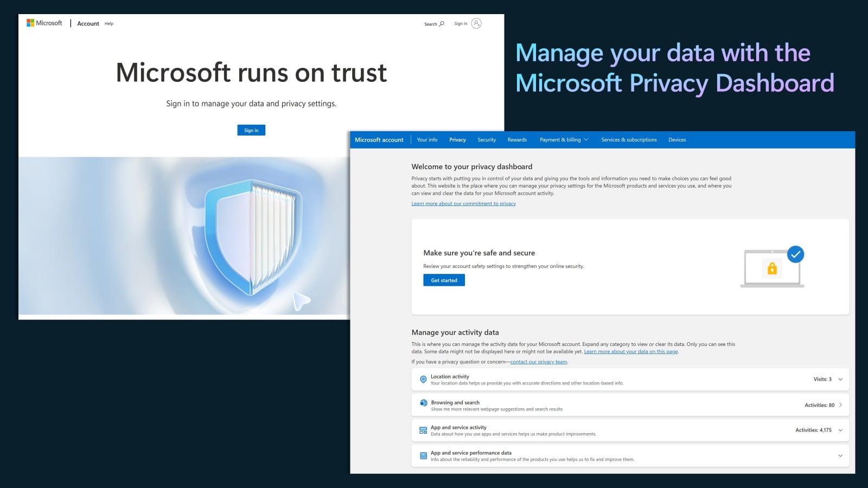The width and height of the screenshot is (868, 488).
Task: Go to the Security tab
Action: point(487,140)
